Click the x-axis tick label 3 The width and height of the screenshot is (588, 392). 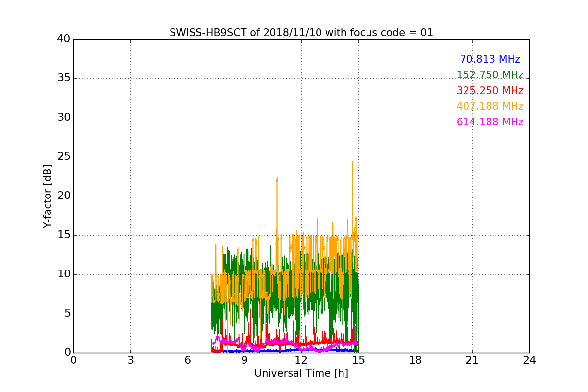(130, 360)
